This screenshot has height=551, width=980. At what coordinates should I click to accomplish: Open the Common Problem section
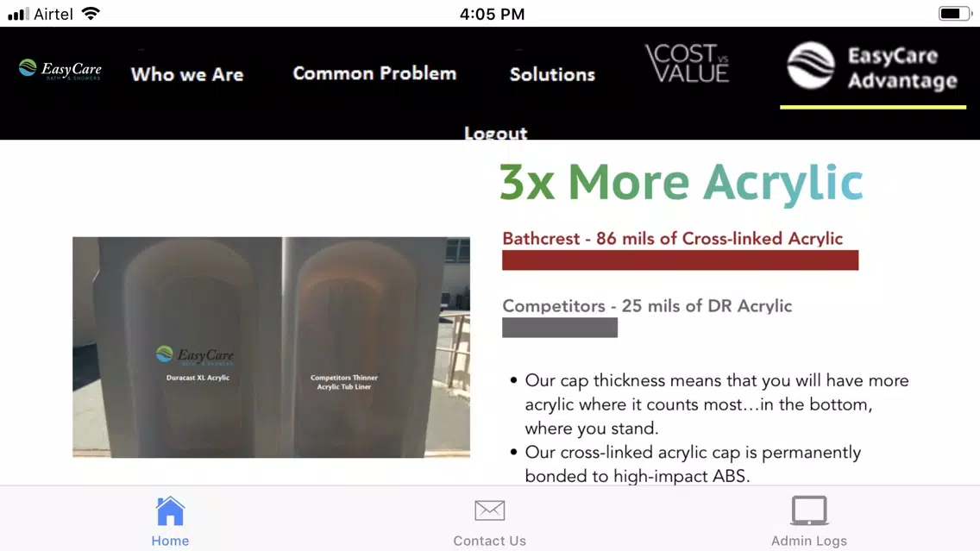[374, 73]
